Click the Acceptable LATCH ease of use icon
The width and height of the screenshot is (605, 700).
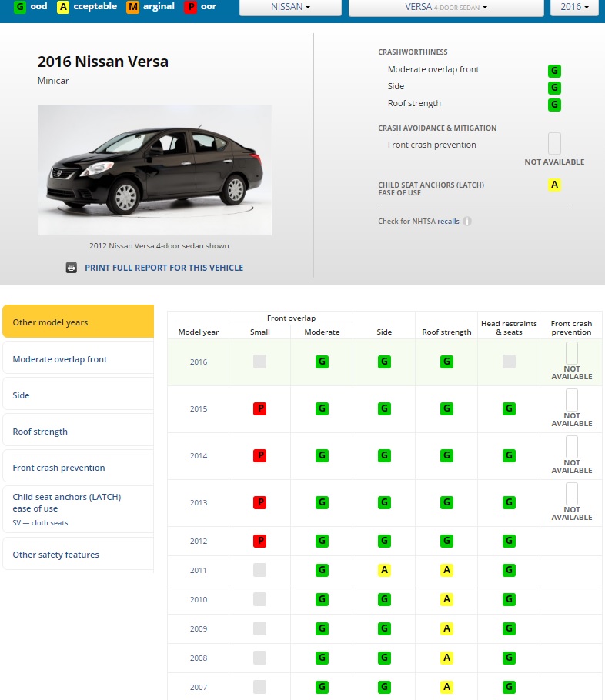tap(554, 185)
